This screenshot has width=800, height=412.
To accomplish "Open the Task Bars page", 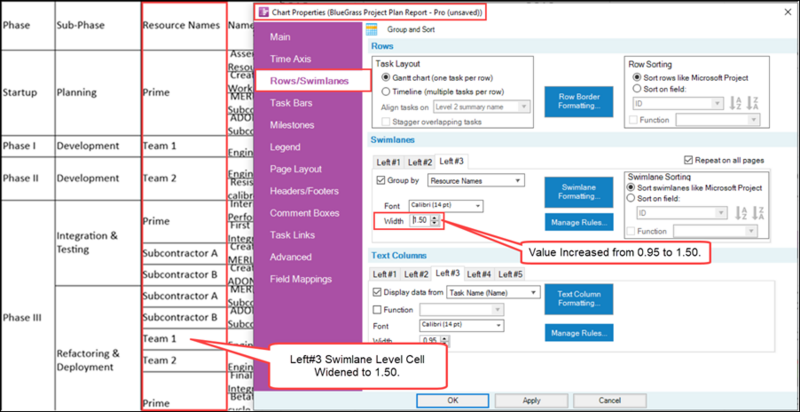I will 291,103.
